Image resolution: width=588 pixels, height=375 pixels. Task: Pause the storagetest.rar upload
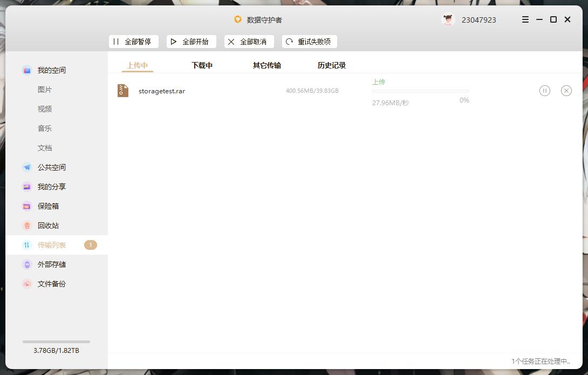(544, 91)
